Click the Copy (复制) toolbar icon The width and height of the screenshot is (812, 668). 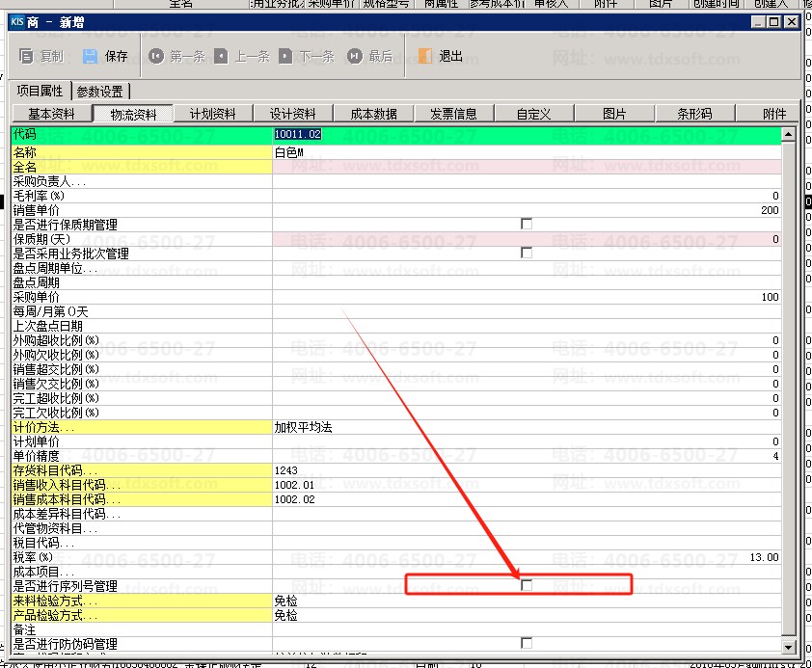pyautogui.click(x=26, y=56)
